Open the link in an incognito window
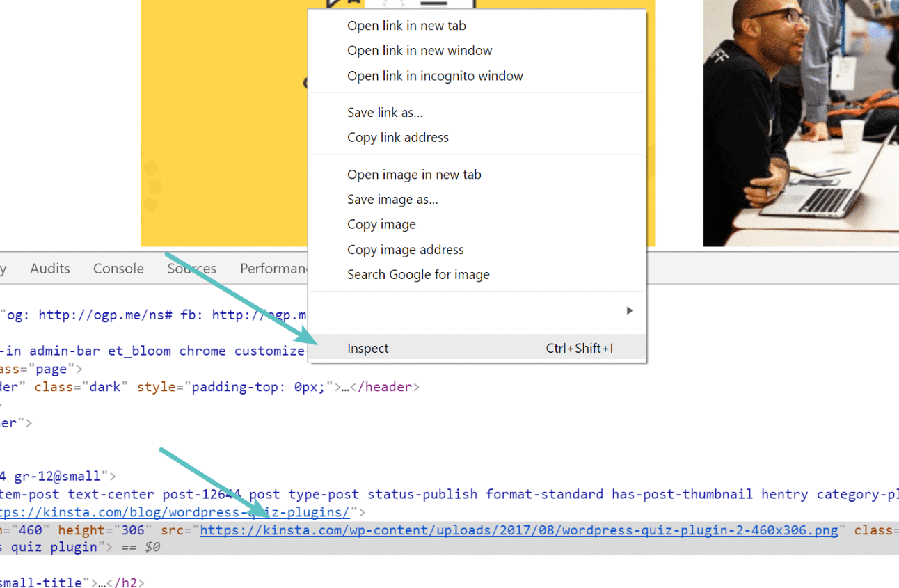The image size is (899, 588). pos(435,76)
